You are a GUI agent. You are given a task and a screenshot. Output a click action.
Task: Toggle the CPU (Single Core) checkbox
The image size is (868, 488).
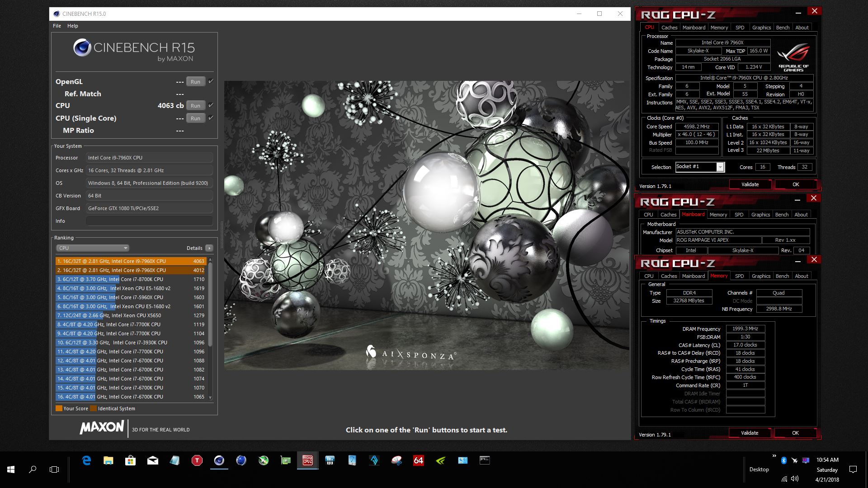[x=211, y=118]
